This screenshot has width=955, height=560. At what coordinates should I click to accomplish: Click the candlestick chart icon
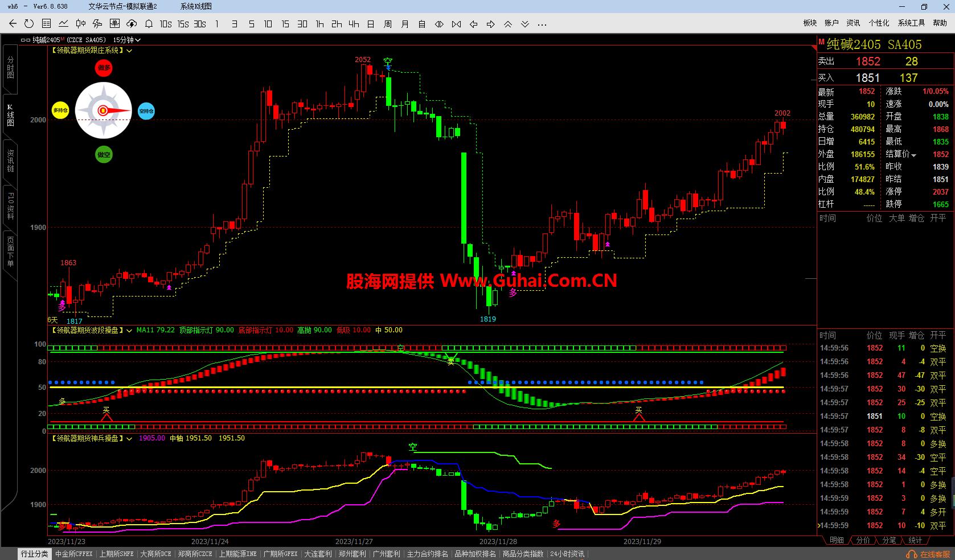80,24
